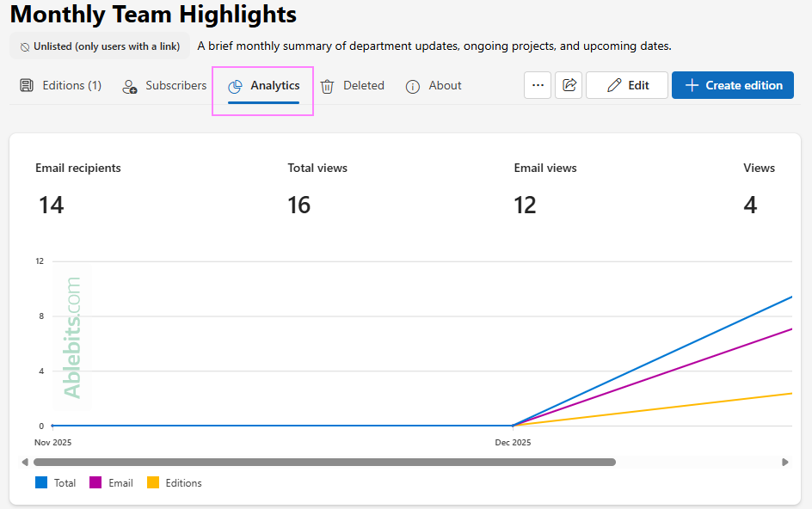
Task: Open Deleted via the trash icon
Action: 327,85
